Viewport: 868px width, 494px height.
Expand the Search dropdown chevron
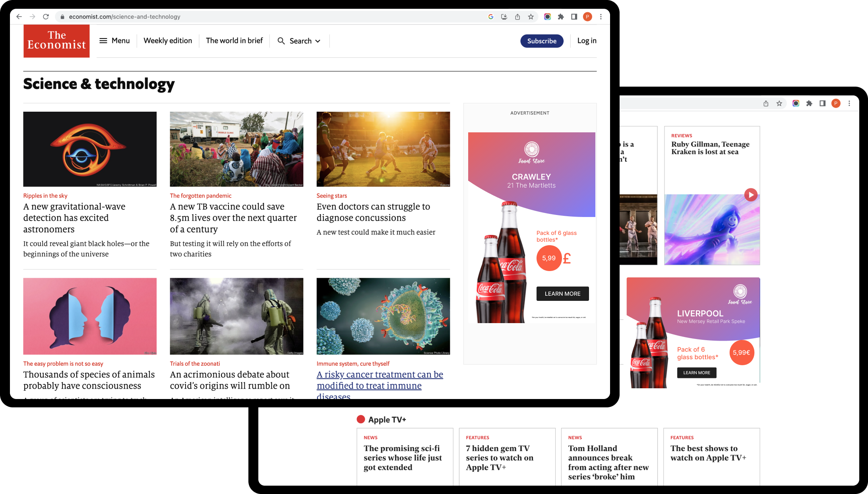click(318, 41)
